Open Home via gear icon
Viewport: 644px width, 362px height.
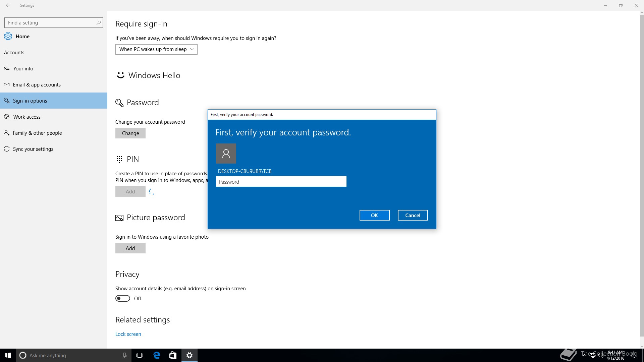coord(8,36)
